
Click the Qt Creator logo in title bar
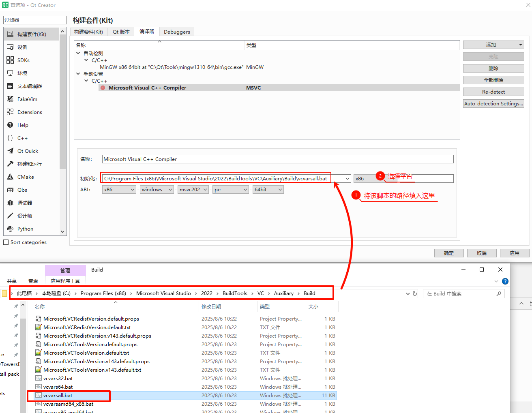pos(5,5)
